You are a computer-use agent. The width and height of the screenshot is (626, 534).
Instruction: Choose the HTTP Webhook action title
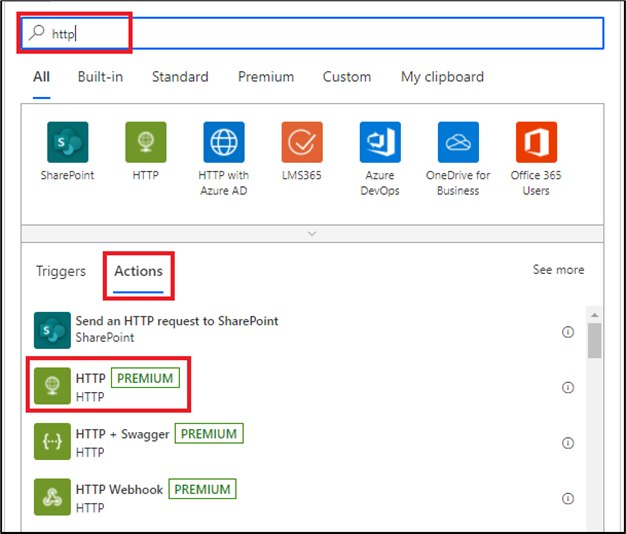119,489
